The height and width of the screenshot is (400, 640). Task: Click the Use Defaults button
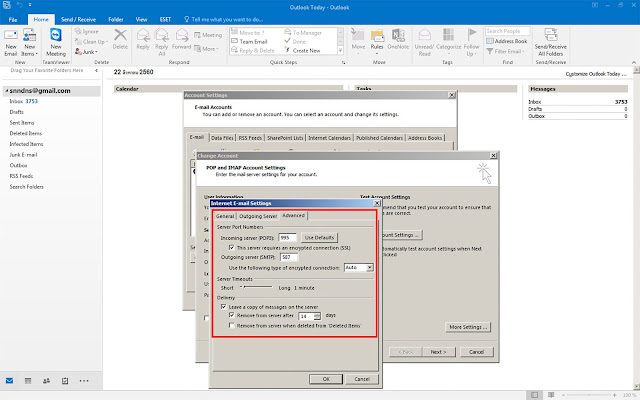[x=320, y=238]
